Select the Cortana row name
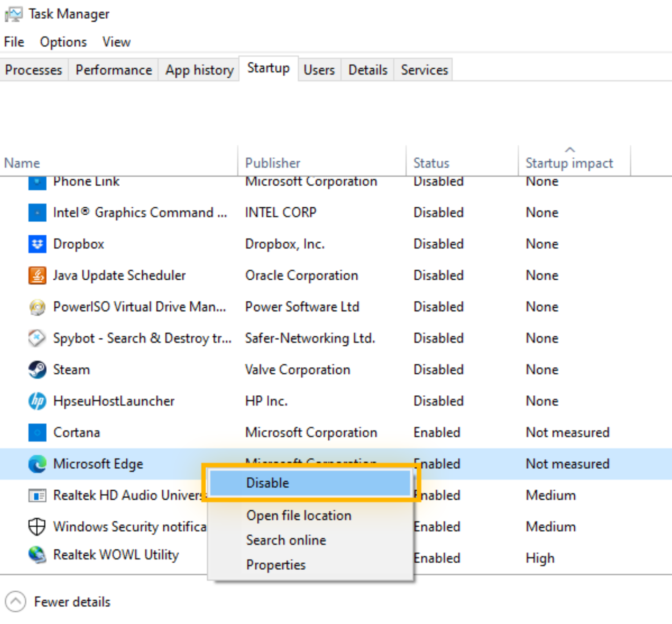The width and height of the screenshot is (672, 624). 77,433
